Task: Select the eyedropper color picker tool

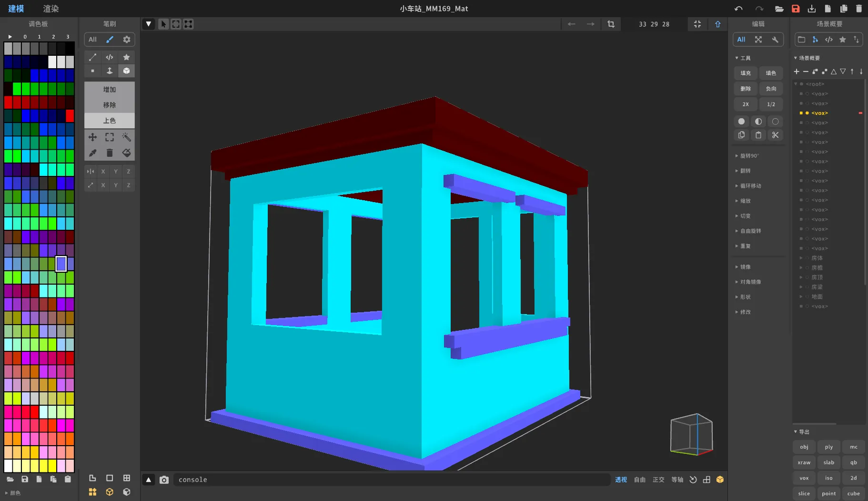Action: click(92, 153)
